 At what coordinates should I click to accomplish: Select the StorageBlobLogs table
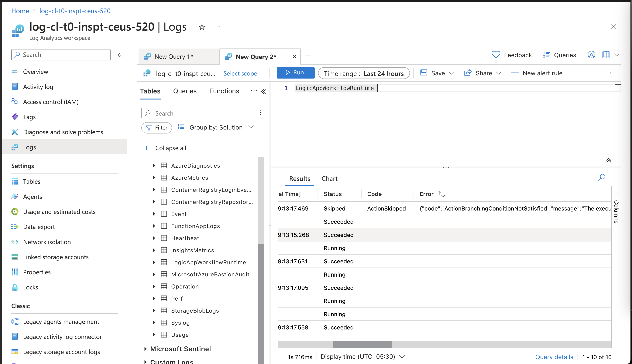pos(195,311)
